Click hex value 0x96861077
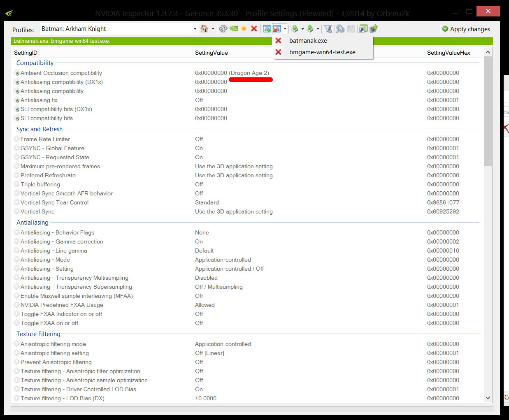The width and height of the screenshot is (509, 420). 443,202
